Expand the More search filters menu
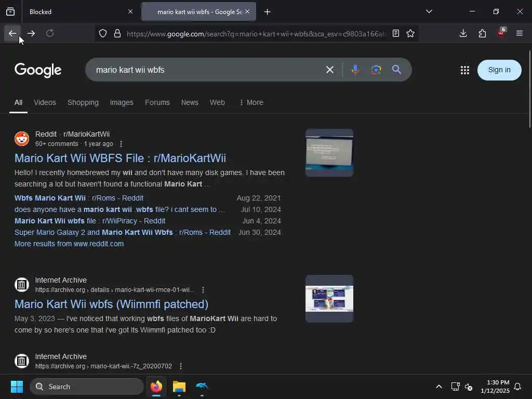532x399 pixels. [x=251, y=102]
